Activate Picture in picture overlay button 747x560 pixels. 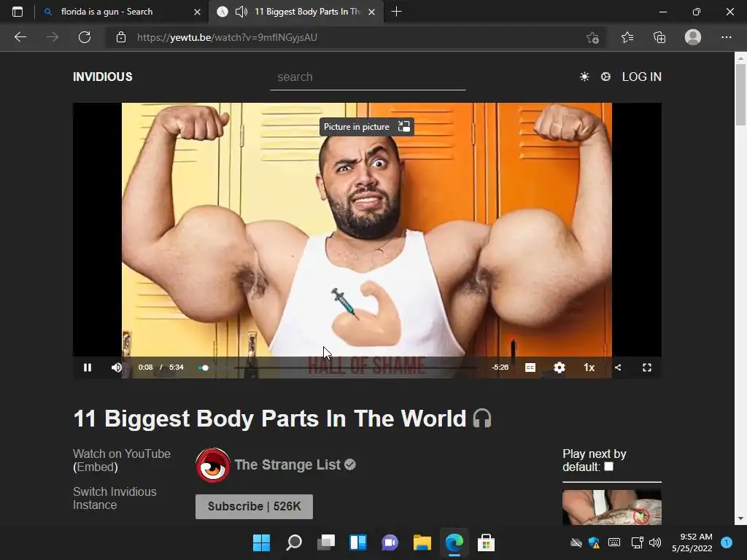tap(366, 127)
